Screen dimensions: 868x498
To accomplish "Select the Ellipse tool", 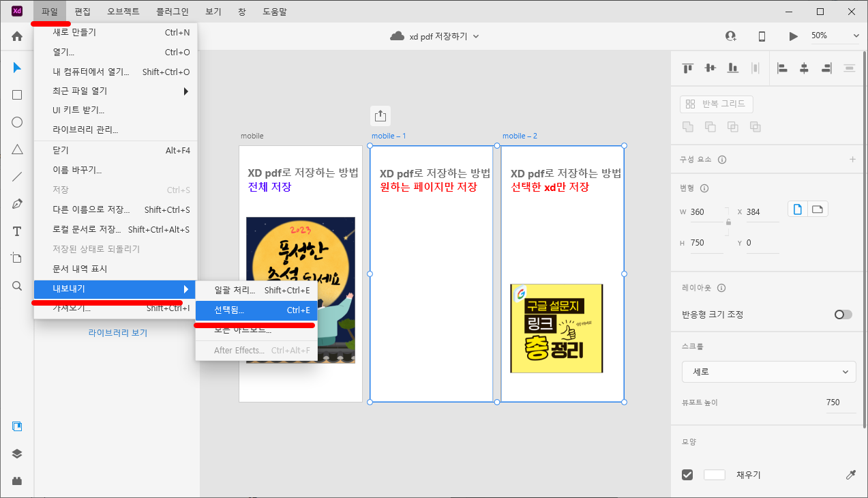I will (x=16, y=122).
